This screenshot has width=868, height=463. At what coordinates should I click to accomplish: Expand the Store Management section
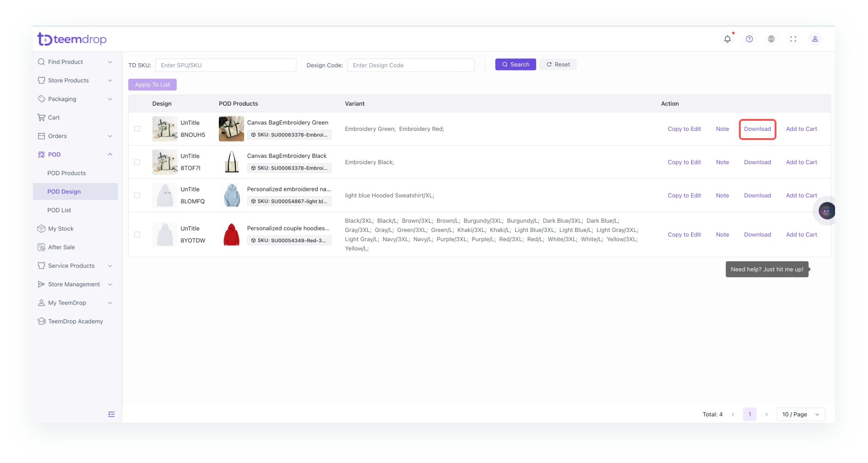76,285
